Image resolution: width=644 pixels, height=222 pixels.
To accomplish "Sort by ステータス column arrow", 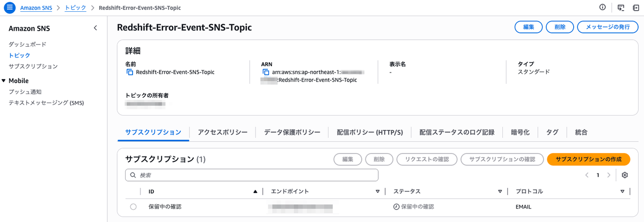I will point(500,191).
